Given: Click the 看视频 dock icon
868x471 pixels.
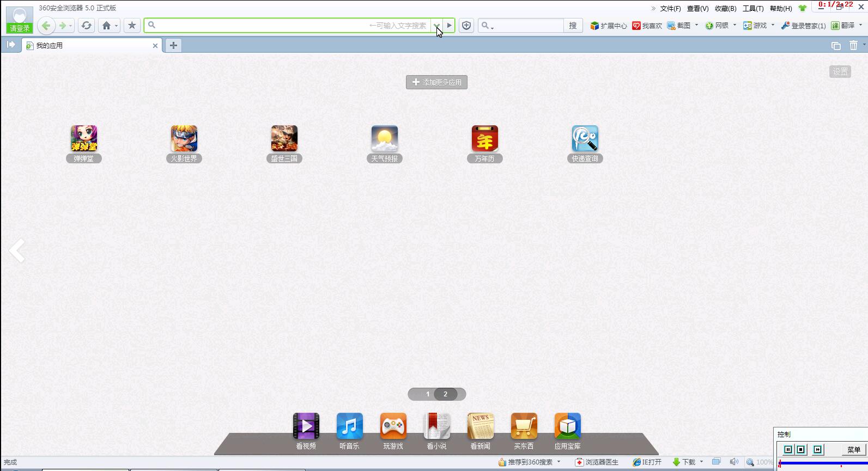Looking at the screenshot, I should 306,426.
